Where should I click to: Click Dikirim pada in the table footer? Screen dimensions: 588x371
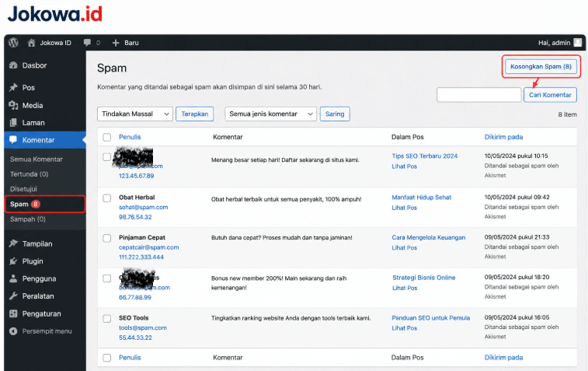click(503, 358)
